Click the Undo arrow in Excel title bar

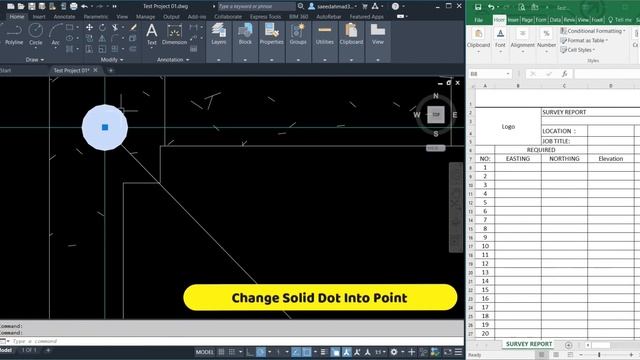(x=491, y=7)
